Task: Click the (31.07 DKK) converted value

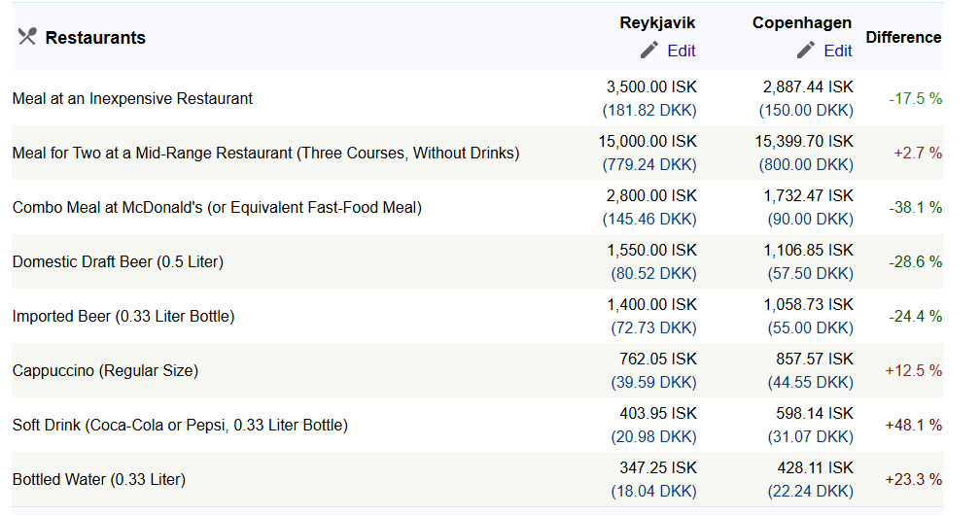Action: [811, 437]
